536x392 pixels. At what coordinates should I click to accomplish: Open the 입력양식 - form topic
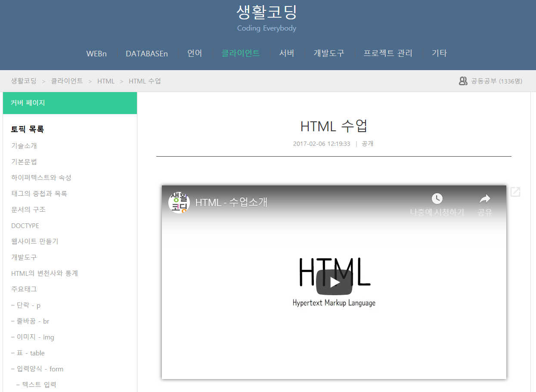tap(40, 369)
